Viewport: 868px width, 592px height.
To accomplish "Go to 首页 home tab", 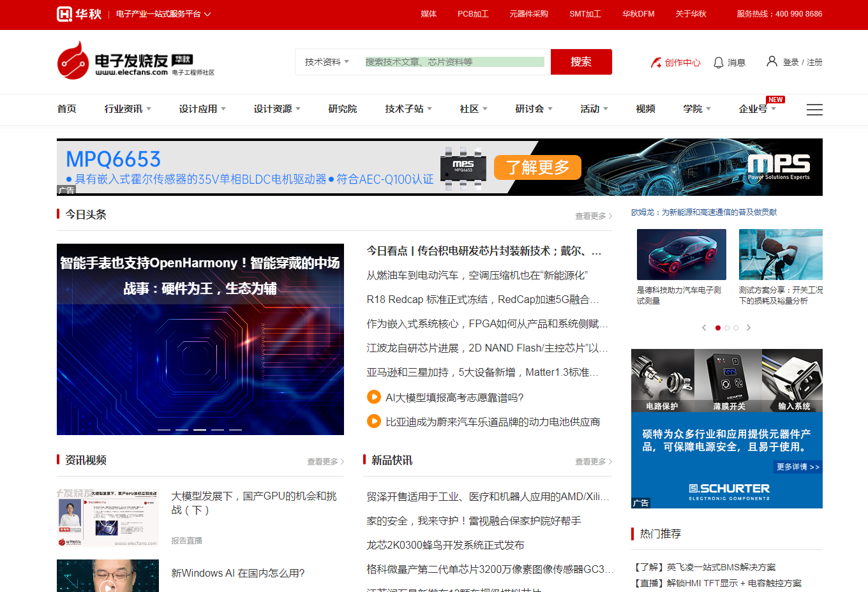I will [66, 109].
